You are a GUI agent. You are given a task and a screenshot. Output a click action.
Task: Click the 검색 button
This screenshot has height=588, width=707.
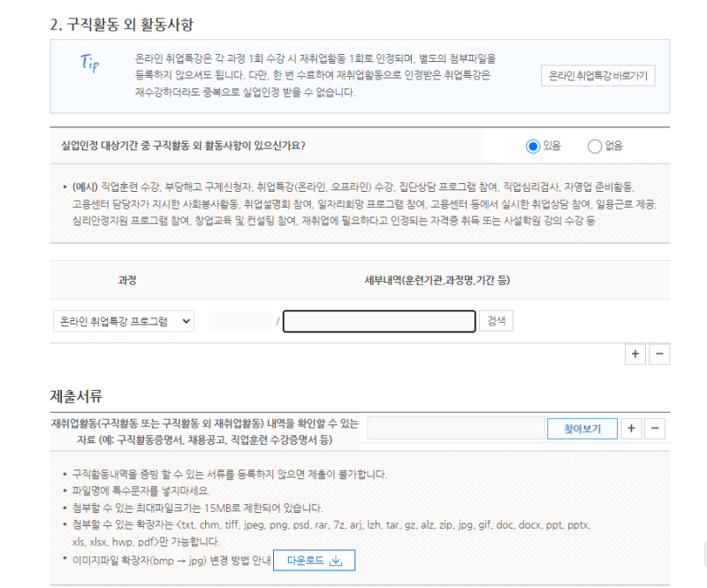click(x=496, y=321)
